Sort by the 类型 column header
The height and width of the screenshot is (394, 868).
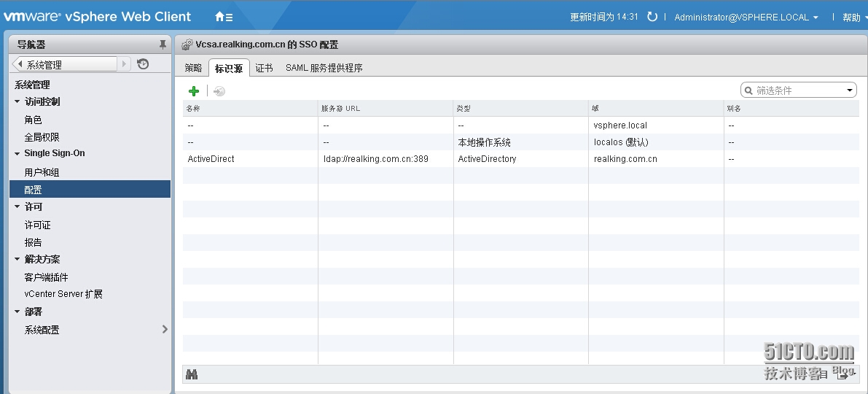(x=520, y=109)
